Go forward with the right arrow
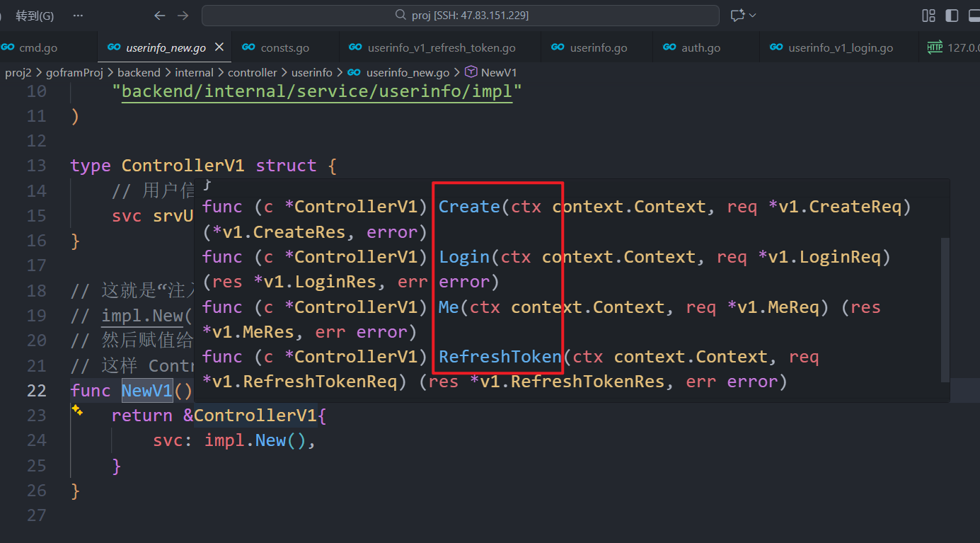The height and width of the screenshot is (543, 980). pos(183,15)
